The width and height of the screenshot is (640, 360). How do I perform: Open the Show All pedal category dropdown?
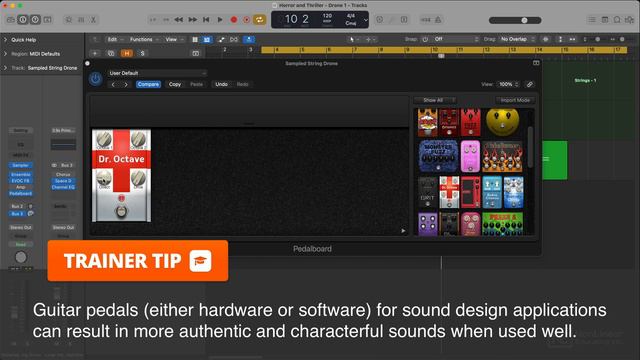pyautogui.click(x=435, y=100)
